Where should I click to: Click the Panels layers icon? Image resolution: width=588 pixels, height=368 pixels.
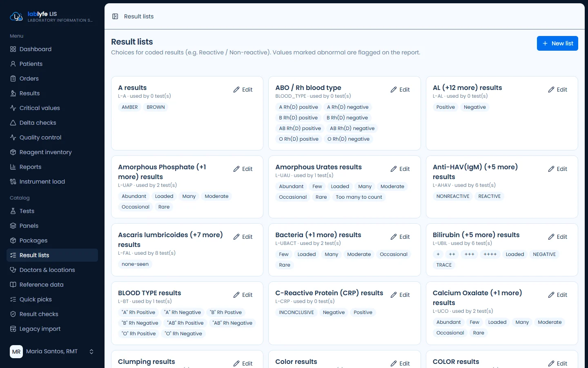point(13,226)
